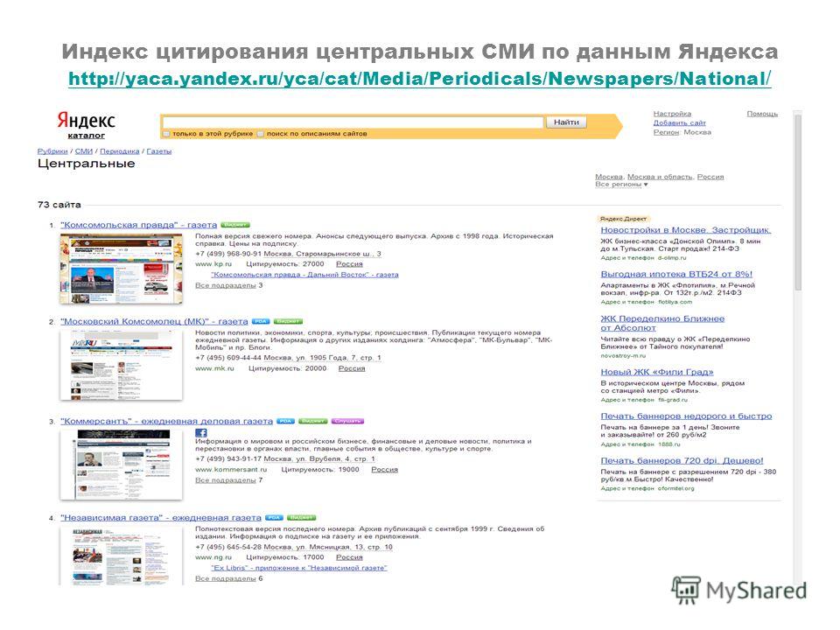Image resolution: width=840 pixels, height=630 pixels.
Task: Click the www.kp.ru site address
Action: tap(213, 264)
